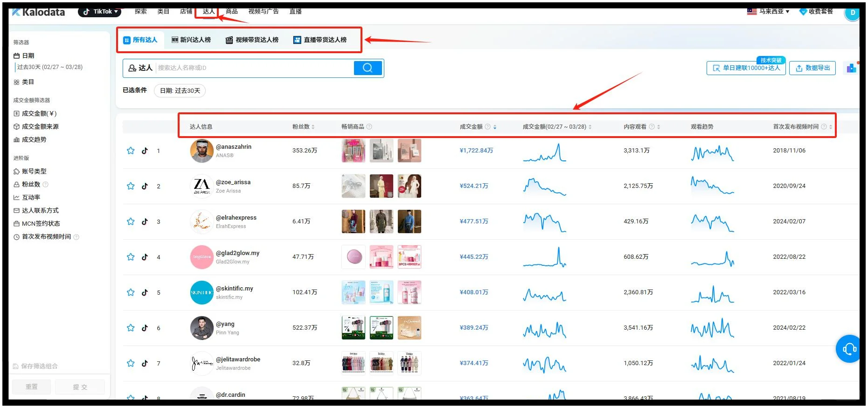868x408 pixels.
Task: Switch to 新兴达人榜 tab
Action: (191, 40)
